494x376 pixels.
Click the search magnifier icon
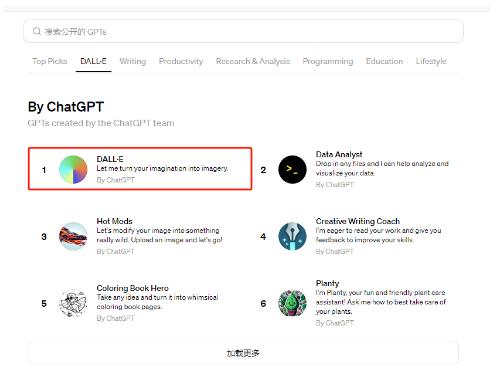37,31
